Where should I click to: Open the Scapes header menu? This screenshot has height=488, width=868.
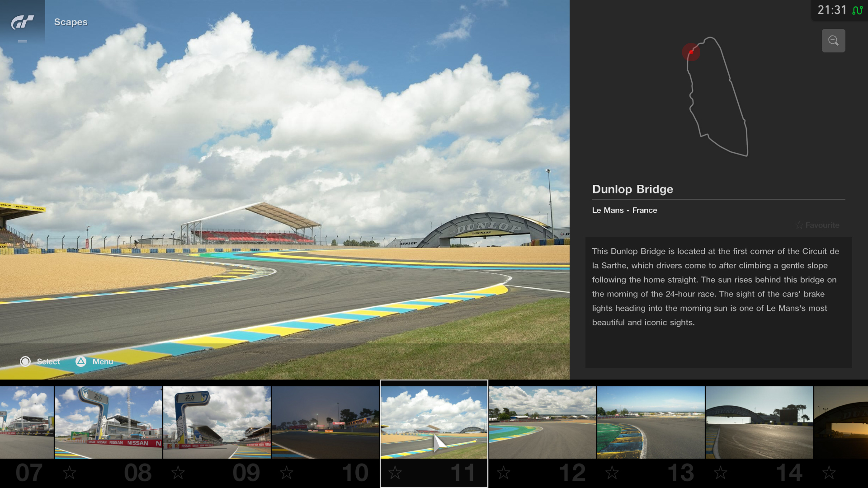click(x=71, y=22)
